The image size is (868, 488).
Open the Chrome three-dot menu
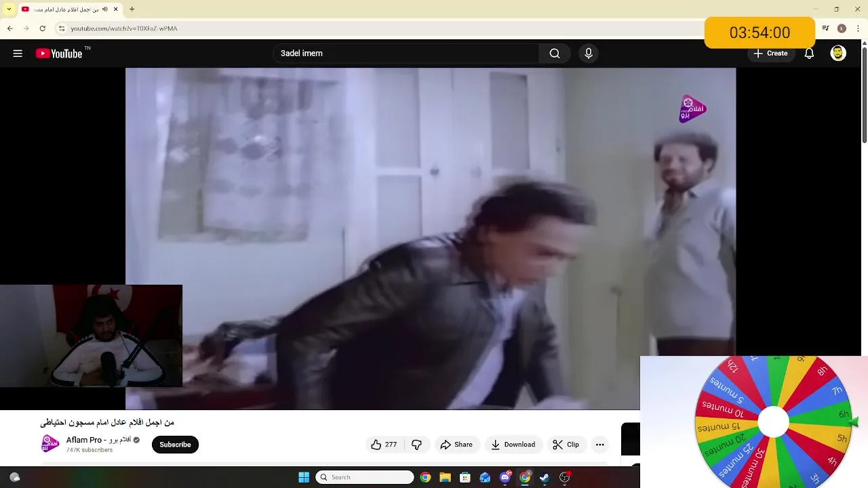[x=858, y=28]
